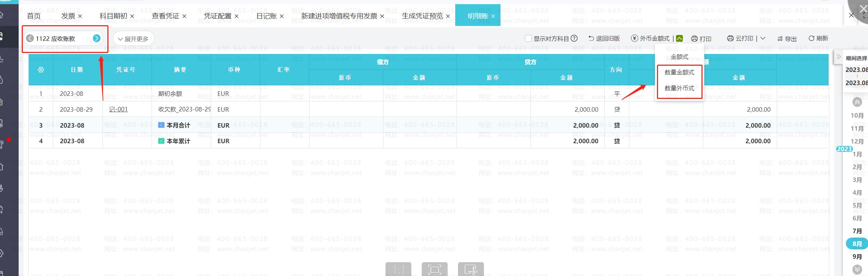
Task: Select 6月 in period list
Action: click(x=857, y=218)
